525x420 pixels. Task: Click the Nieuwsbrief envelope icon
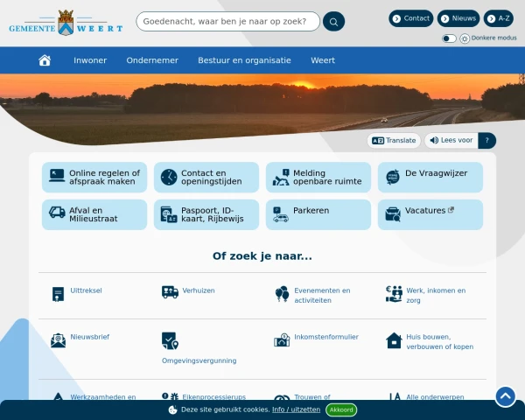click(x=58, y=340)
